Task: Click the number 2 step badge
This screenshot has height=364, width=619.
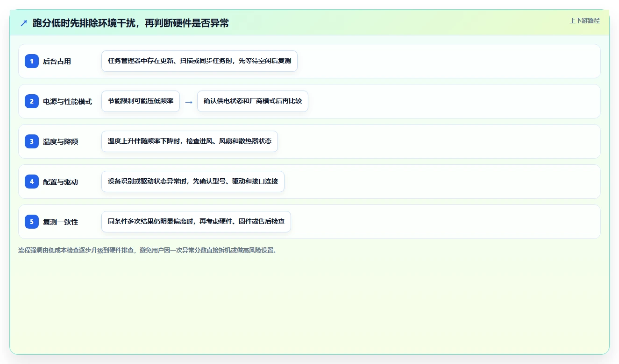Action: [x=32, y=101]
